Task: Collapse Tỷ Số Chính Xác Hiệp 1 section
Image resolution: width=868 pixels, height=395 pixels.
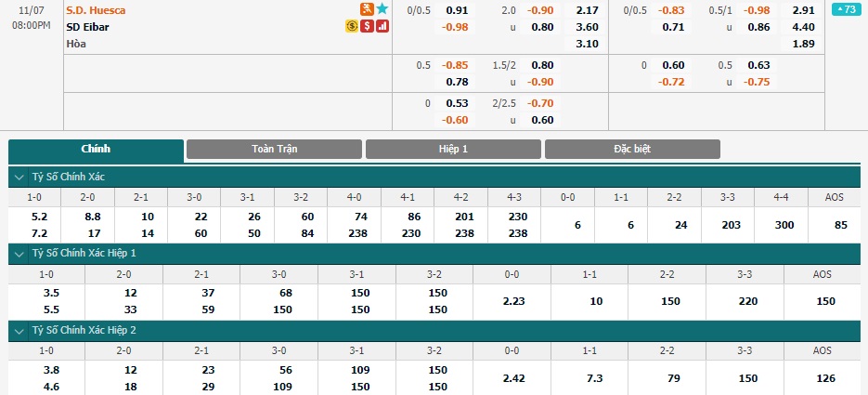Action: 19,254
